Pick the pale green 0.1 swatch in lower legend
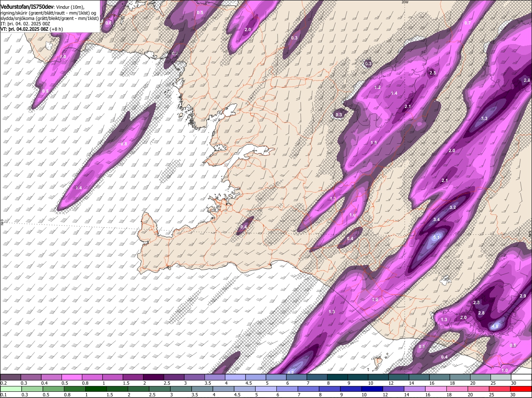532x398 pixels. [10, 389]
